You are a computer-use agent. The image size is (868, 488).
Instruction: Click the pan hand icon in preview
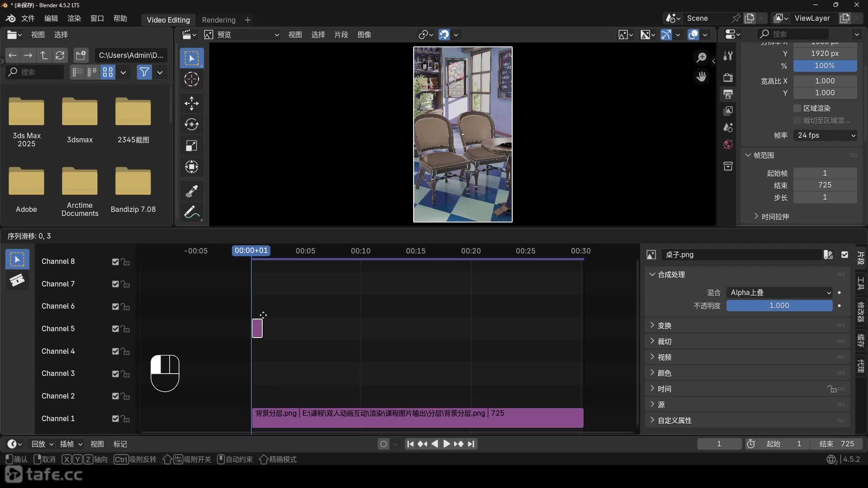(701, 77)
